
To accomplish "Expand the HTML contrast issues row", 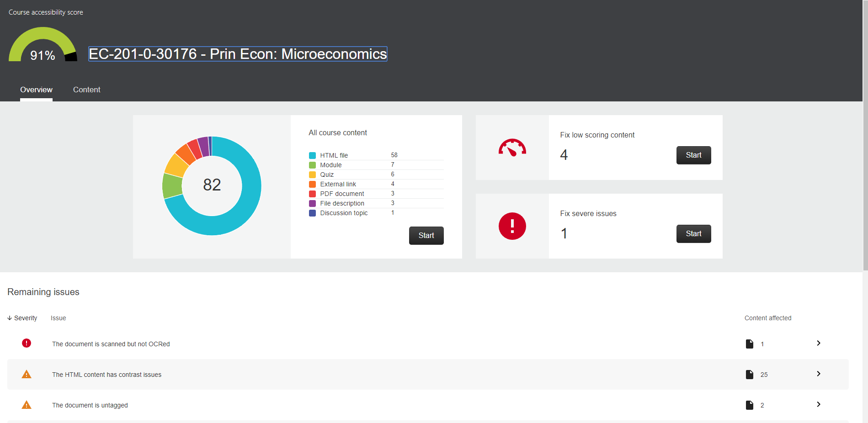I will 818,374.
